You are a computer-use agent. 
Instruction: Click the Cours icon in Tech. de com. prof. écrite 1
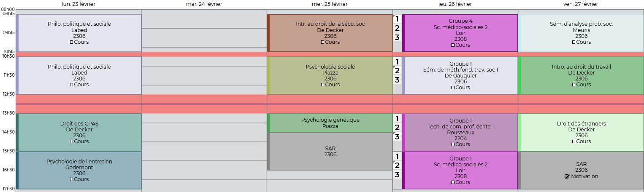point(452,144)
